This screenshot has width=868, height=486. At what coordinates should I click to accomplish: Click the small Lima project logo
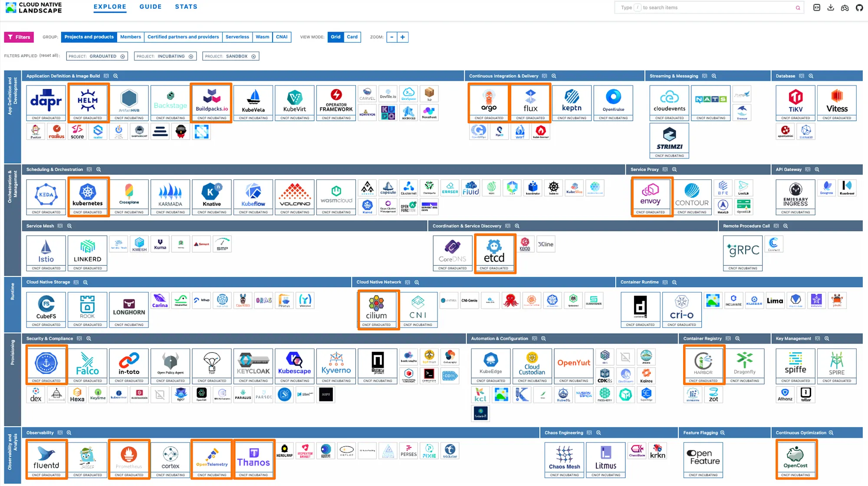click(x=775, y=300)
